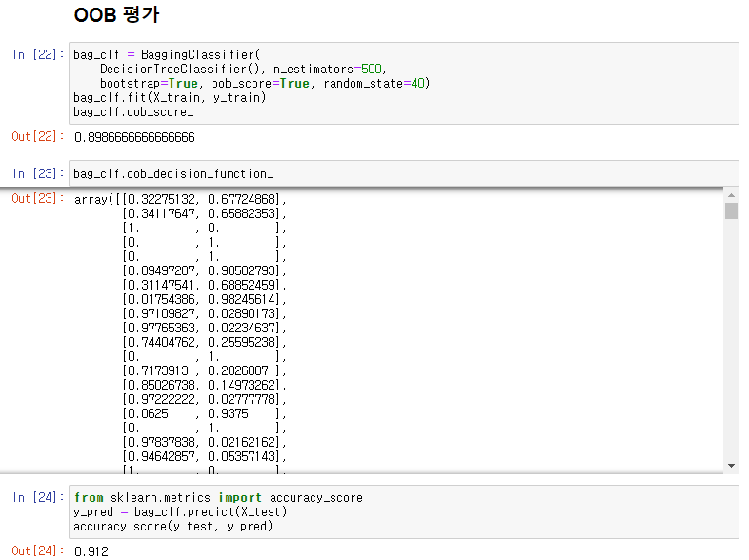Viewport: 749px width, 560px height.
Task: Select the In [24] prompt label
Action: 38,497
